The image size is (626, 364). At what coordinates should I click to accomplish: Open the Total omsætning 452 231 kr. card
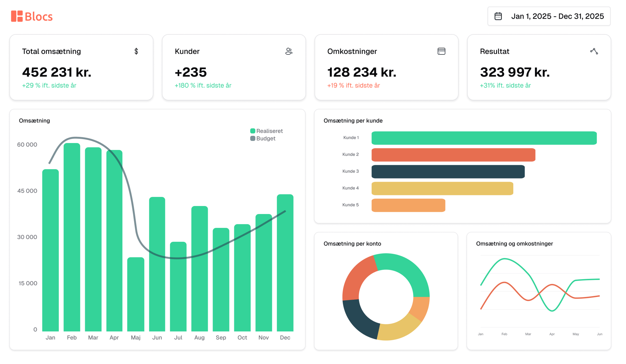81,67
